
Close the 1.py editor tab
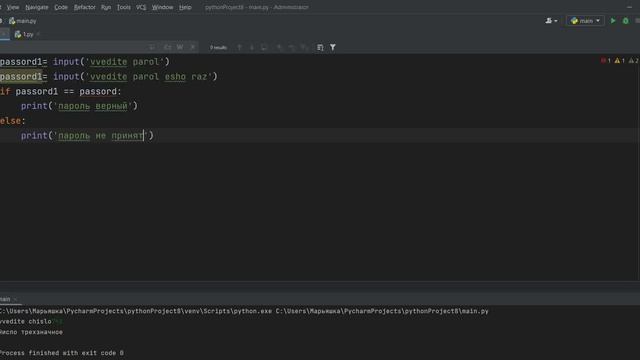(38, 35)
